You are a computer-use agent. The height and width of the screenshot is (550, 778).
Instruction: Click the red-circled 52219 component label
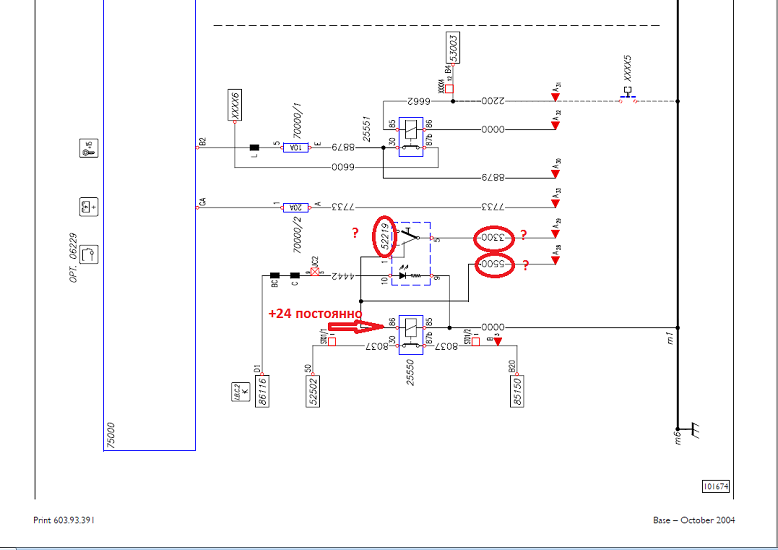[x=385, y=236]
